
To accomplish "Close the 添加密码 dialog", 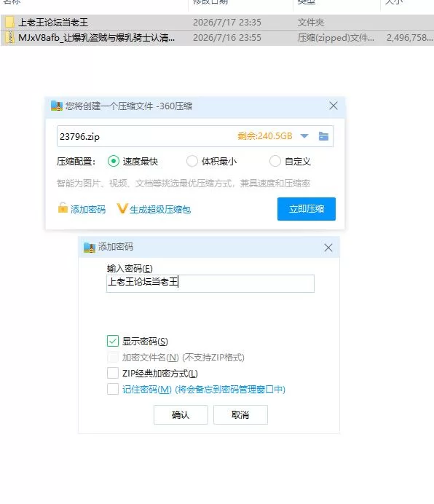I will pyautogui.click(x=328, y=248).
